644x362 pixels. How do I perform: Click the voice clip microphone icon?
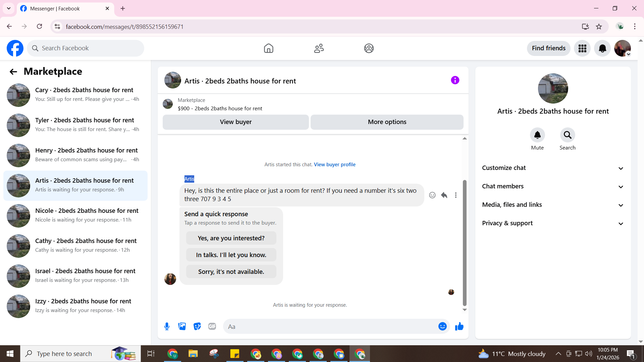click(167, 326)
